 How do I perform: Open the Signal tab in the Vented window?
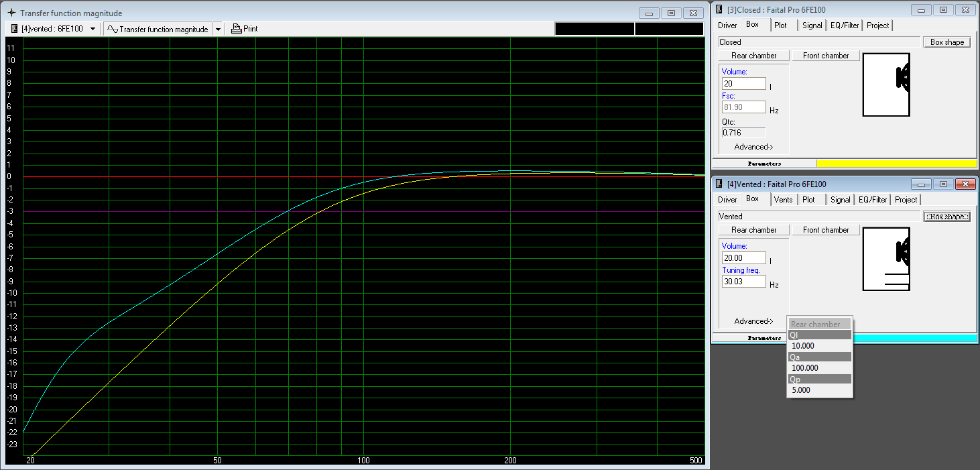tap(840, 200)
